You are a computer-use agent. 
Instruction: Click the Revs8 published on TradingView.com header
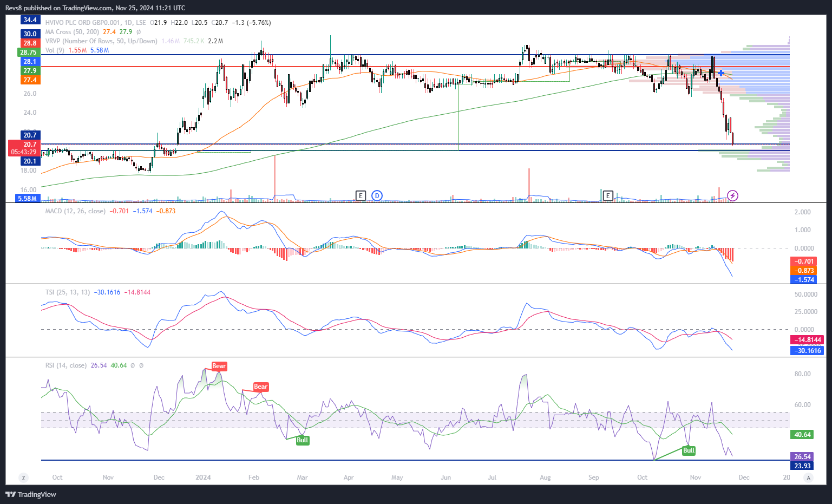point(95,8)
